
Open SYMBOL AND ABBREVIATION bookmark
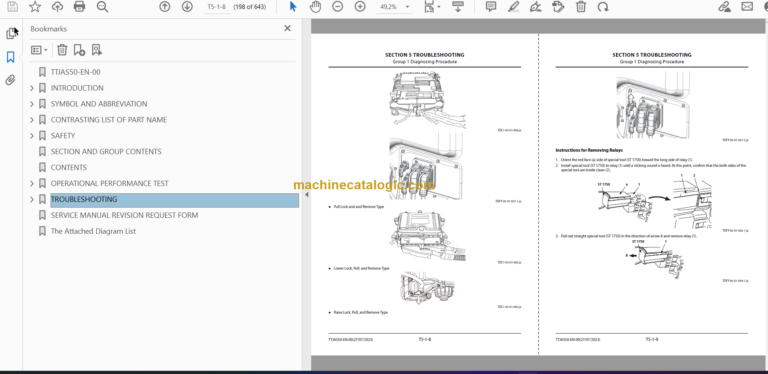click(99, 104)
